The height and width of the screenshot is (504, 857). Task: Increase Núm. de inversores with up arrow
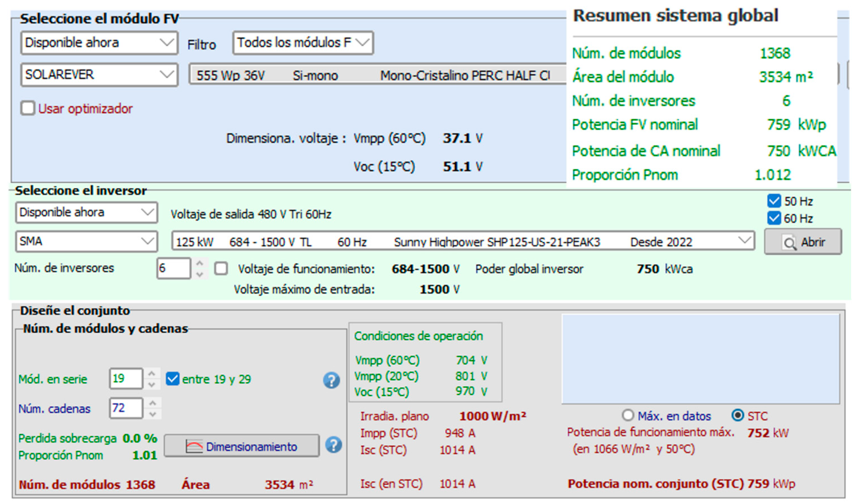coord(200,263)
